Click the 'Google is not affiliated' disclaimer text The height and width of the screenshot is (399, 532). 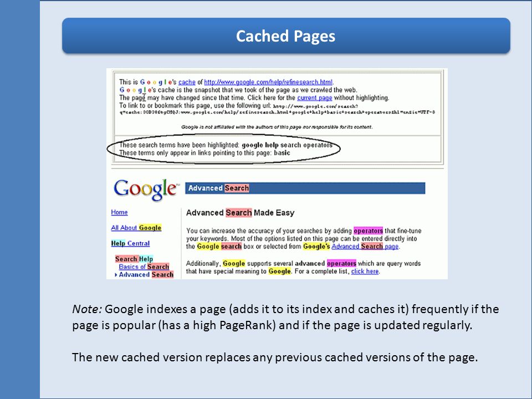pyautogui.click(x=277, y=127)
